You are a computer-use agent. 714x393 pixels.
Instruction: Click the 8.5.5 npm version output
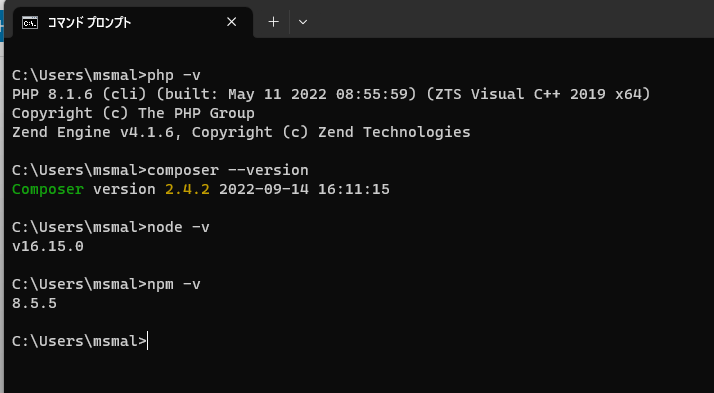(34, 303)
